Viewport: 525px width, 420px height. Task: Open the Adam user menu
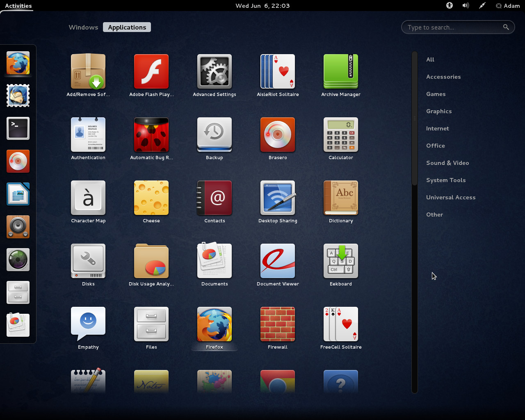point(508,6)
